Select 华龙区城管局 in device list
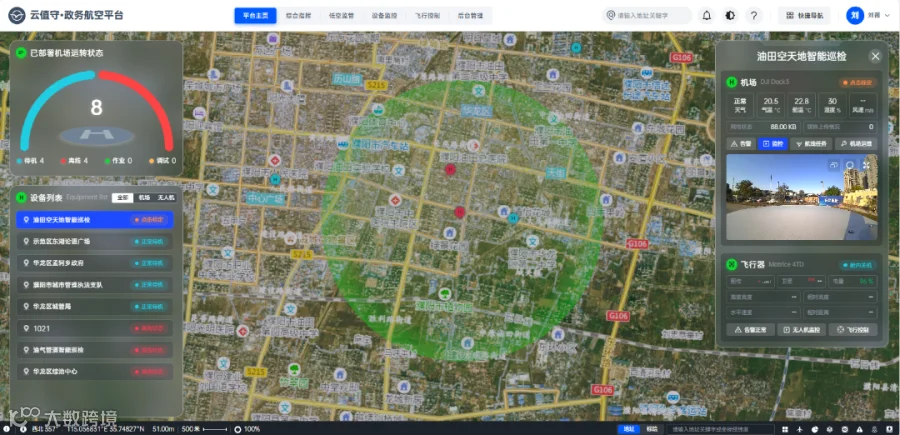 (x=95, y=306)
